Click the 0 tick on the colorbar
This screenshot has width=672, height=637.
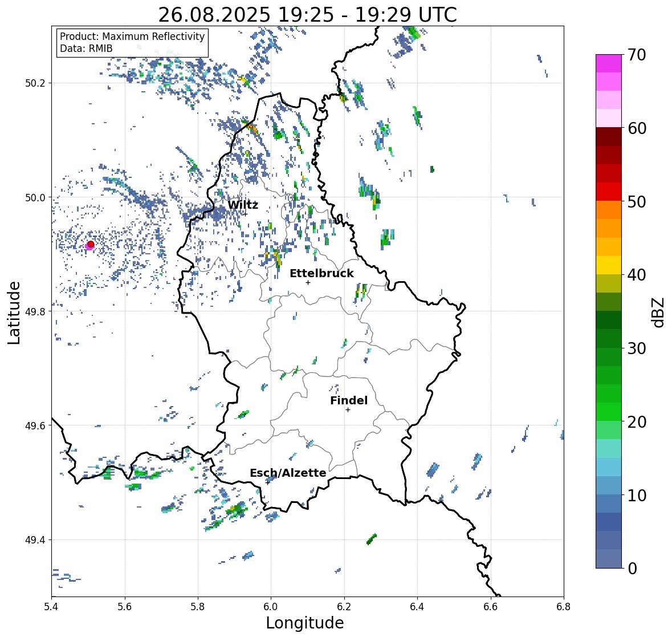[x=632, y=569]
